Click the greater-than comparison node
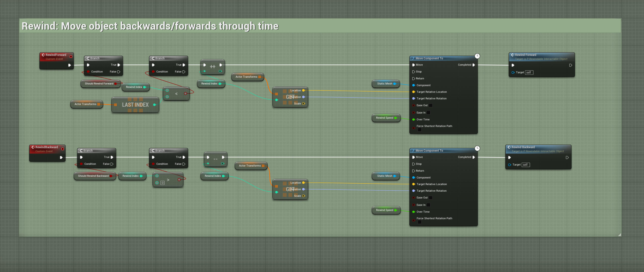 (168, 180)
